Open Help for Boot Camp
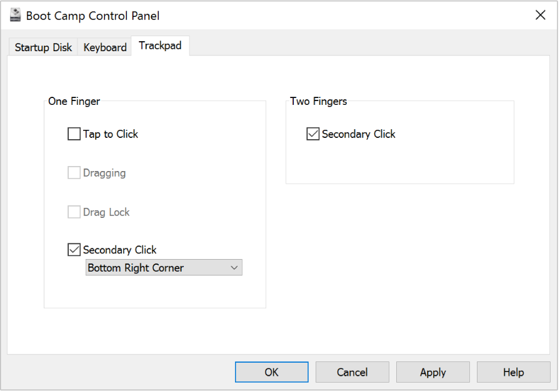This screenshot has width=560, height=392. [513, 372]
